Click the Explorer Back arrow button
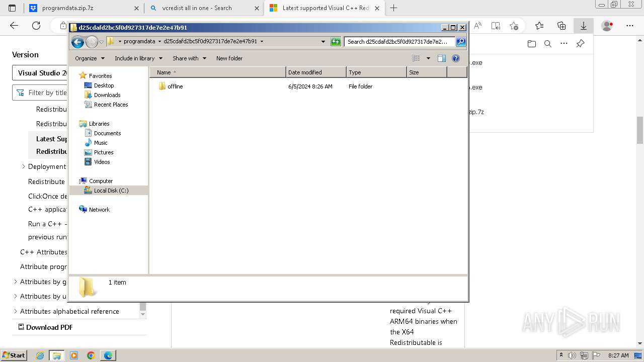This screenshot has height=362, width=644. pyautogui.click(x=77, y=42)
